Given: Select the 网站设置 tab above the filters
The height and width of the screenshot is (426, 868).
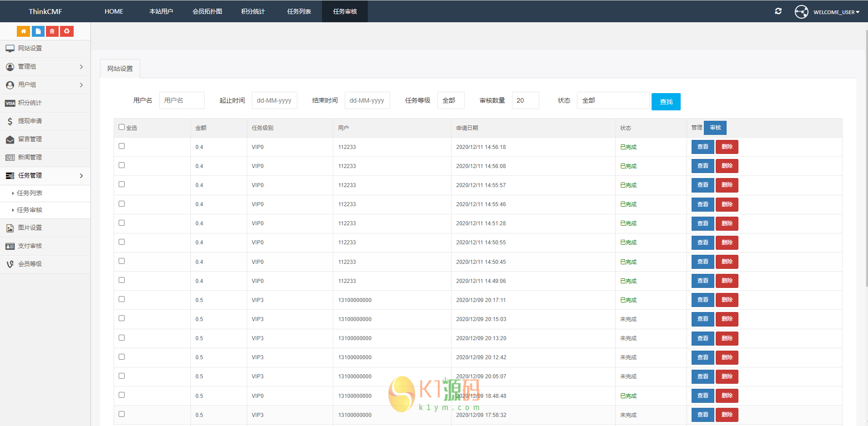Looking at the screenshot, I should tap(120, 69).
